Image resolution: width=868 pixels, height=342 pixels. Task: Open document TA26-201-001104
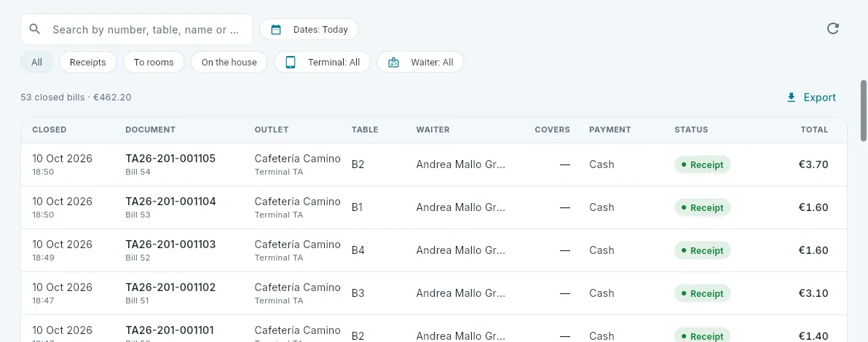(x=170, y=202)
